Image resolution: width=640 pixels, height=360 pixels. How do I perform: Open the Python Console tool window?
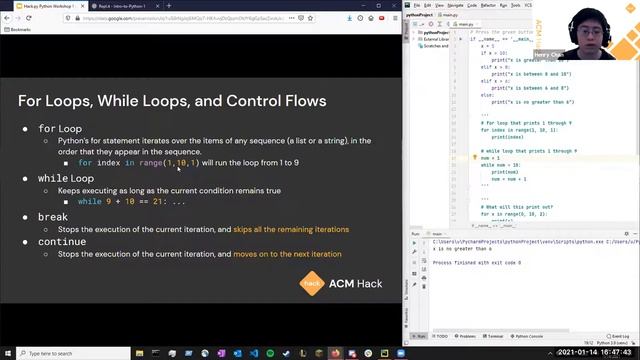[x=527, y=336]
